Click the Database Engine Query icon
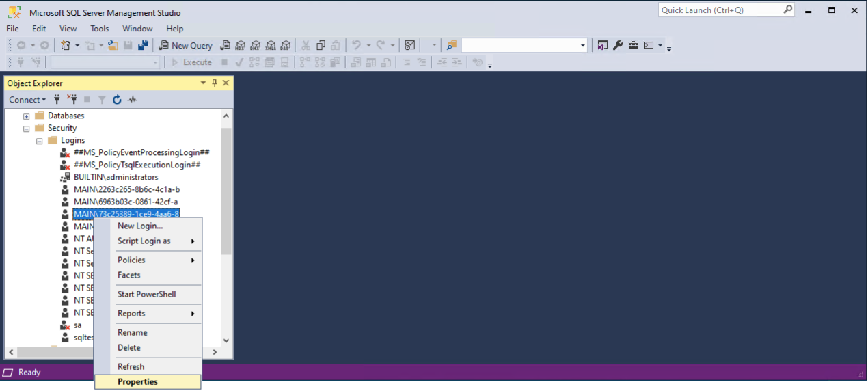The width and height of the screenshot is (868, 391). (x=225, y=45)
